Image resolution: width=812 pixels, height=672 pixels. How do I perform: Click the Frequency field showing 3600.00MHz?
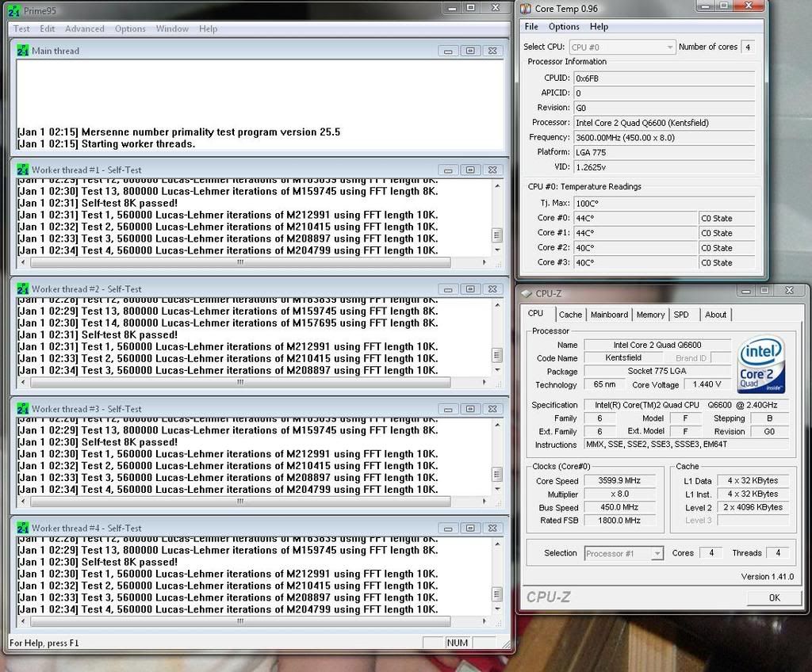pyautogui.click(x=664, y=138)
